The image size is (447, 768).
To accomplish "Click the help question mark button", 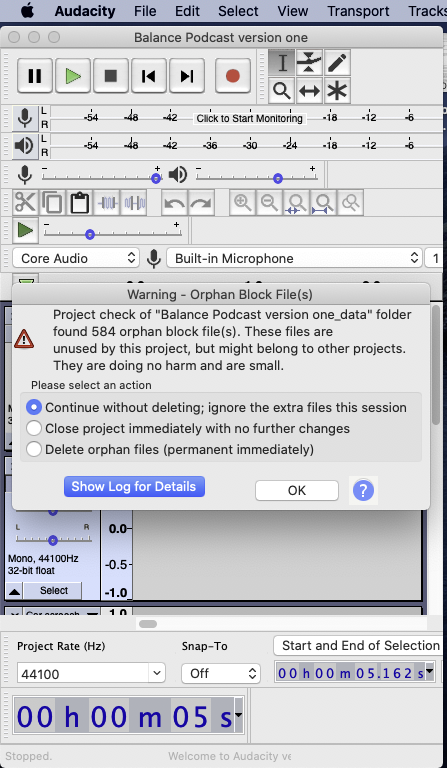I will pos(363,490).
